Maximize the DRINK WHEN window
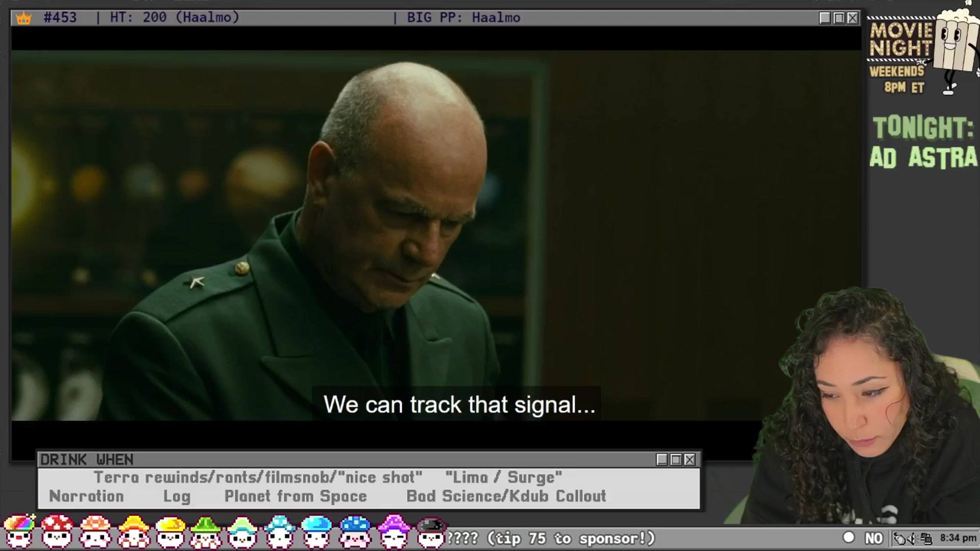 coord(676,460)
